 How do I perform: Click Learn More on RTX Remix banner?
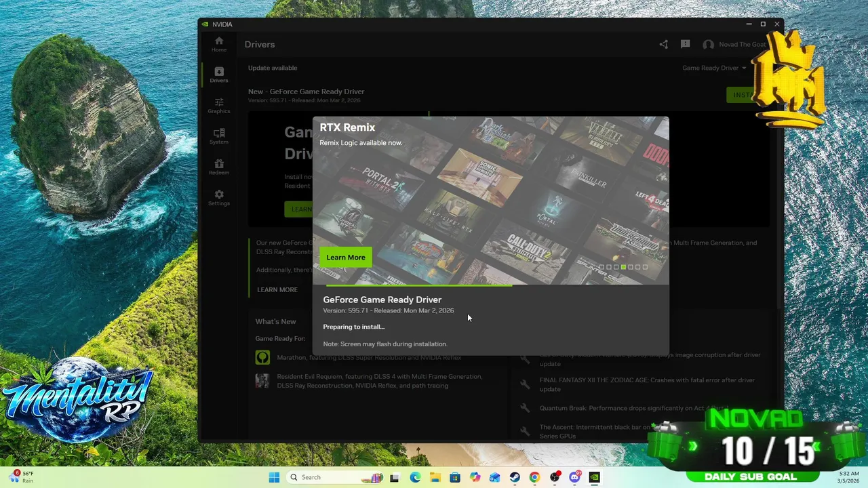[x=346, y=257]
